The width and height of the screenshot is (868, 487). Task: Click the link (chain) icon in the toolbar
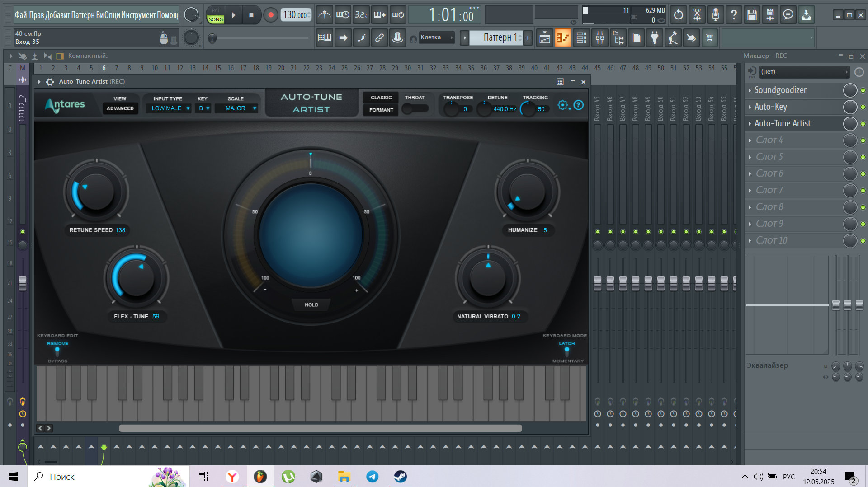[x=379, y=38]
